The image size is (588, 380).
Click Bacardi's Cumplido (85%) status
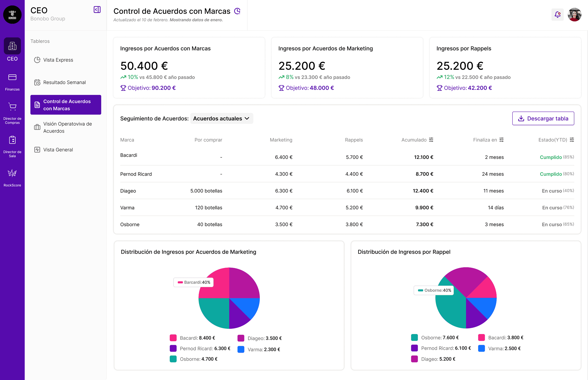[557, 157]
